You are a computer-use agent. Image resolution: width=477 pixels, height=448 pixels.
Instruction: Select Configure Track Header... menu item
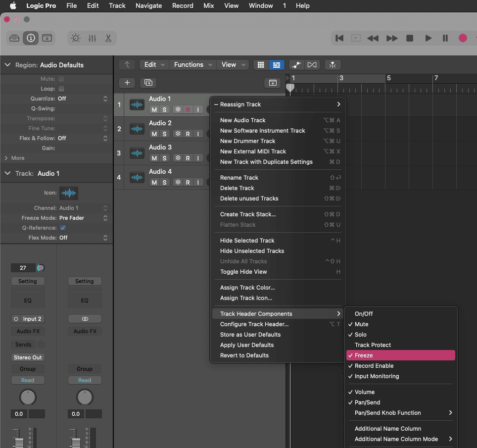coord(278,324)
